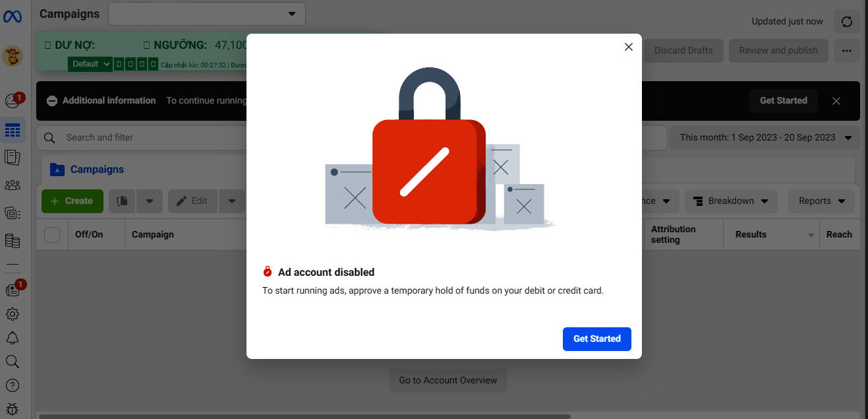Close the Ad account disabled dialog
This screenshot has height=419, width=868.
[x=628, y=47]
